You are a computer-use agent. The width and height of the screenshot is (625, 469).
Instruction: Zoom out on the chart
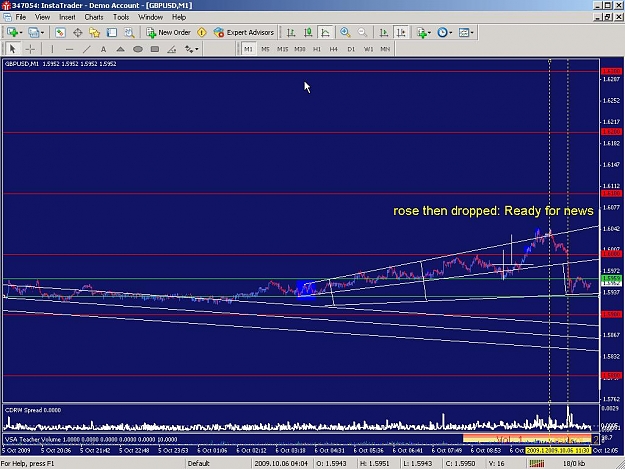(362, 32)
